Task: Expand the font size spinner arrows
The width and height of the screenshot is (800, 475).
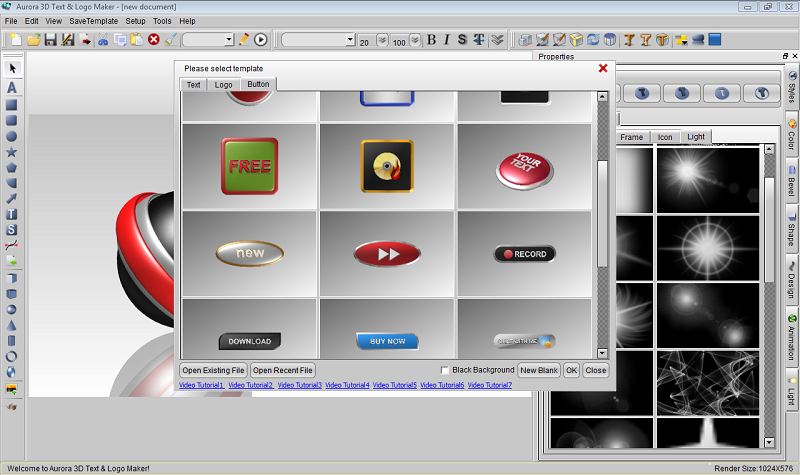Action: tap(382, 40)
